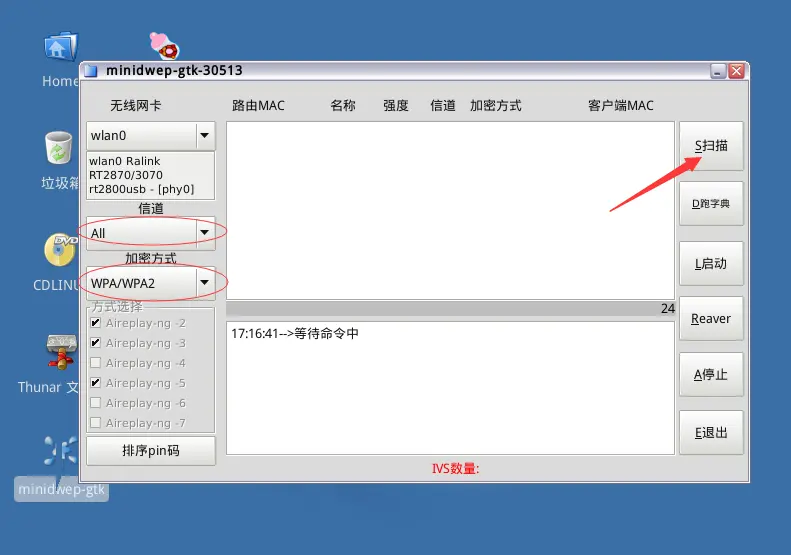Click the red IVS数量 label

coord(455,469)
